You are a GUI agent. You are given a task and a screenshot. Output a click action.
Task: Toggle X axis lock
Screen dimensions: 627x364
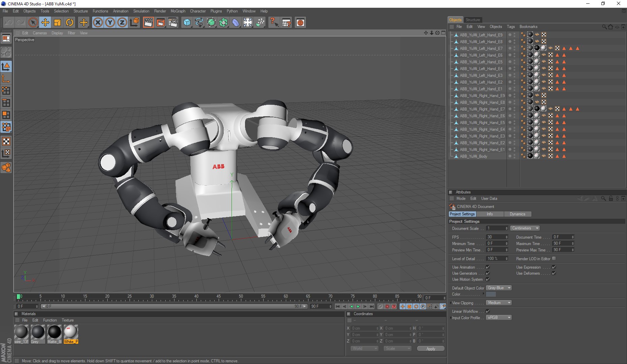(x=98, y=23)
